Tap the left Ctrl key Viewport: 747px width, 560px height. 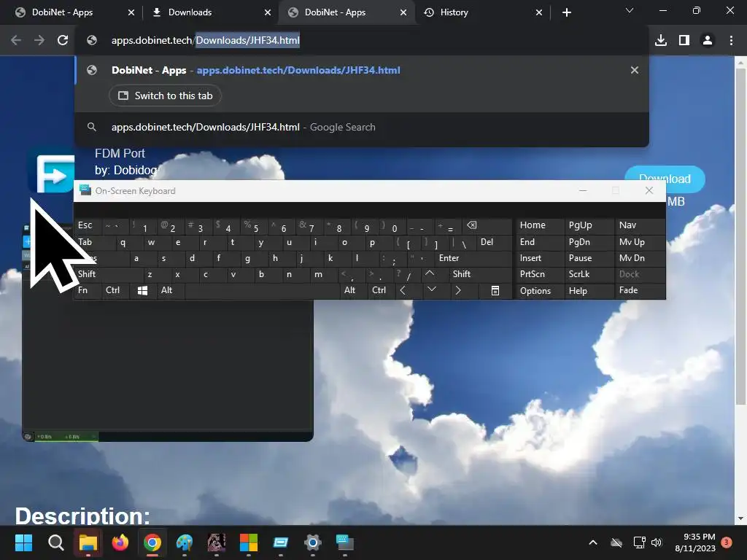pos(115,290)
